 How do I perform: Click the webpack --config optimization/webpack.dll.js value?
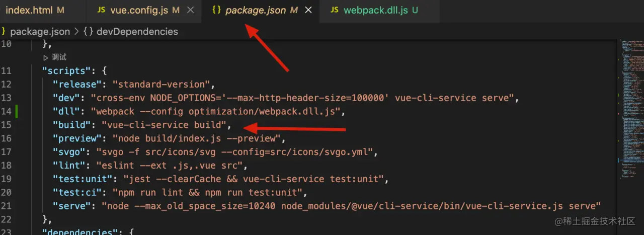pyautogui.click(x=216, y=111)
